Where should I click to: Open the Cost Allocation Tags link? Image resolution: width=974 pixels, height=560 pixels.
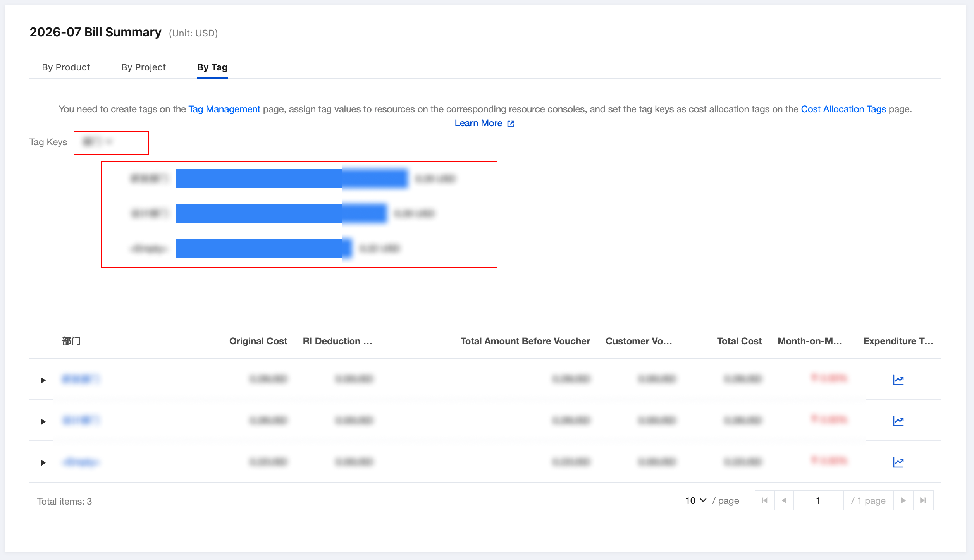click(843, 109)
